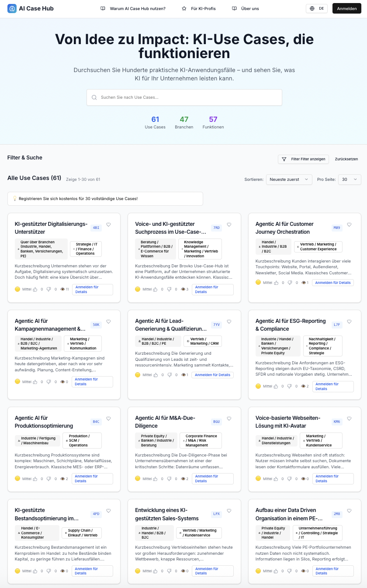
Task: Click thumbs-down on 'Voice- und KI-gestützter Suchprozess'
Action: pos(169,289)
